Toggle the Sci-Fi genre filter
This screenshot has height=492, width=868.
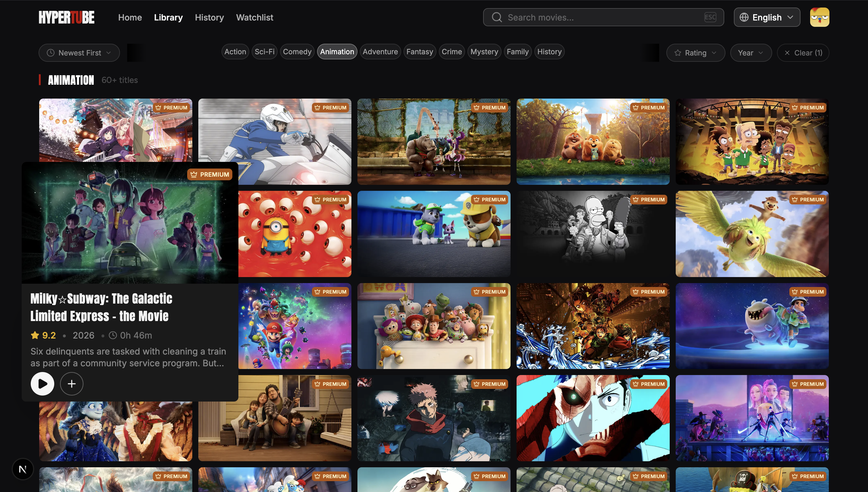coord(264,52)
